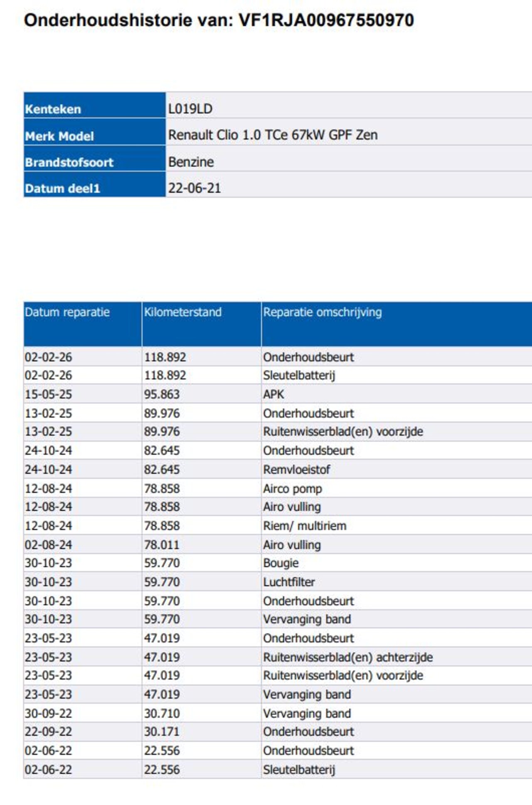This screenshot has height=805, width=532.
Task: Click the VIN VF1RJA00967550970 in the title
Action: point(326,20)
